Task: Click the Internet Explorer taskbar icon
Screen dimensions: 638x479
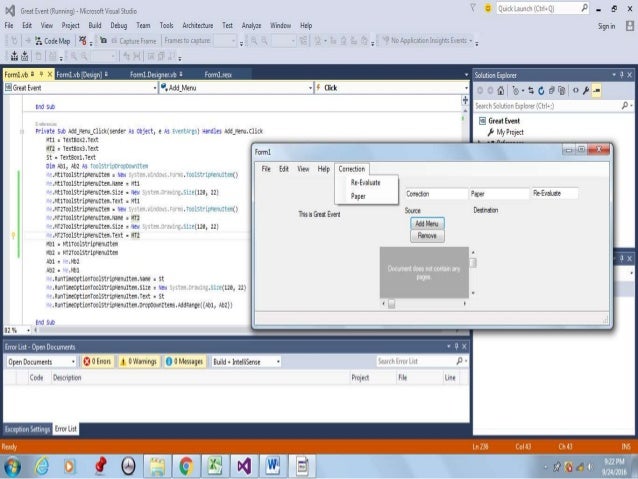Action: click(x=43, y=465)
